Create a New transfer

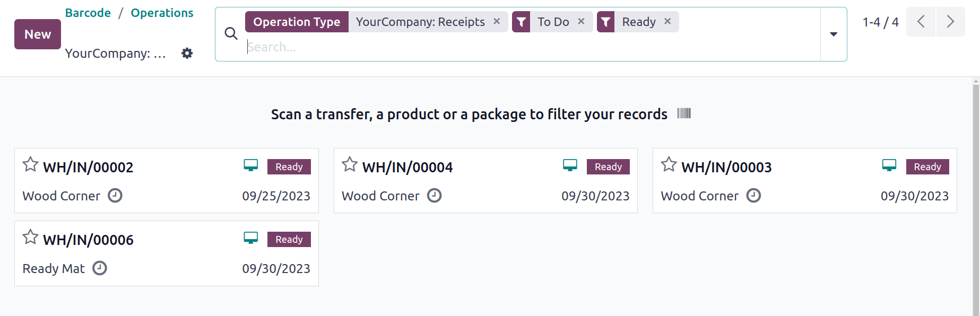[x=38, y=34]
